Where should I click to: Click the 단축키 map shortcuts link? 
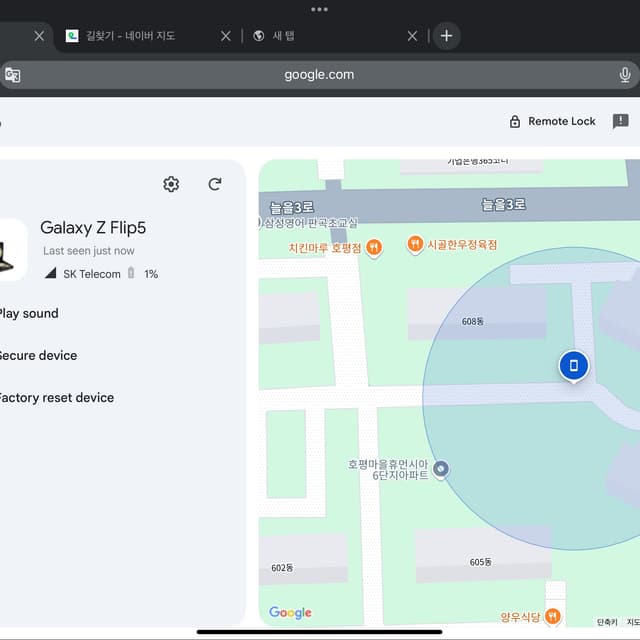tap(607, 622)
